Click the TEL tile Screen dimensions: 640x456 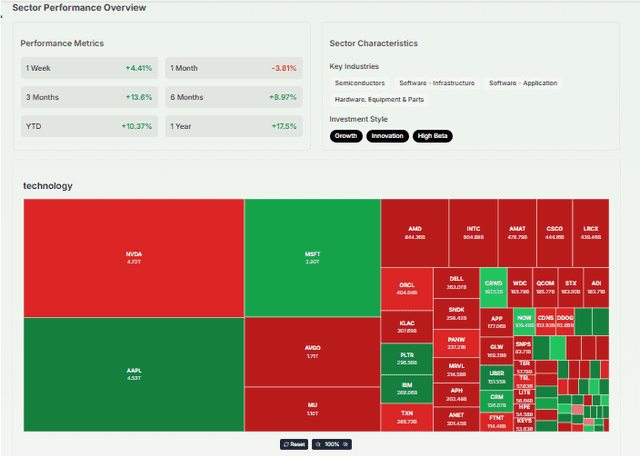coord(524,382)
